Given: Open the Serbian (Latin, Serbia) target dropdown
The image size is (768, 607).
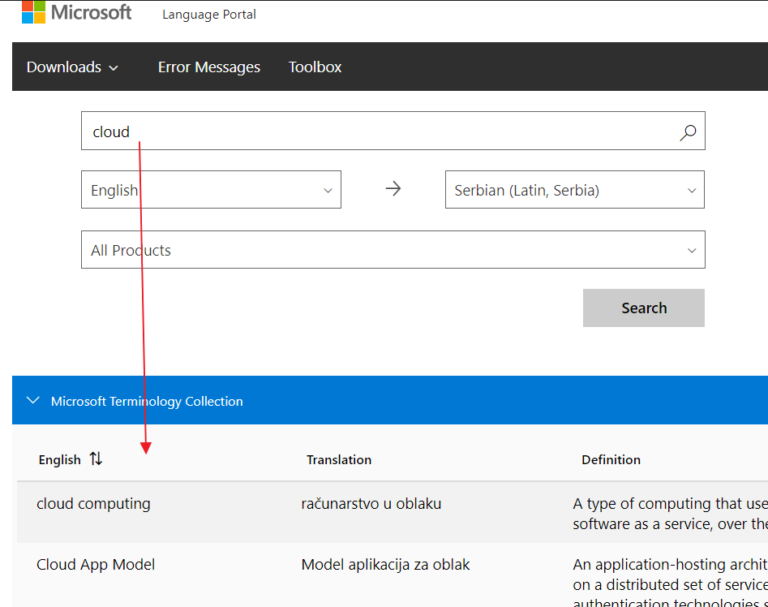Looking at the screenshot, I should coord(575,190).
